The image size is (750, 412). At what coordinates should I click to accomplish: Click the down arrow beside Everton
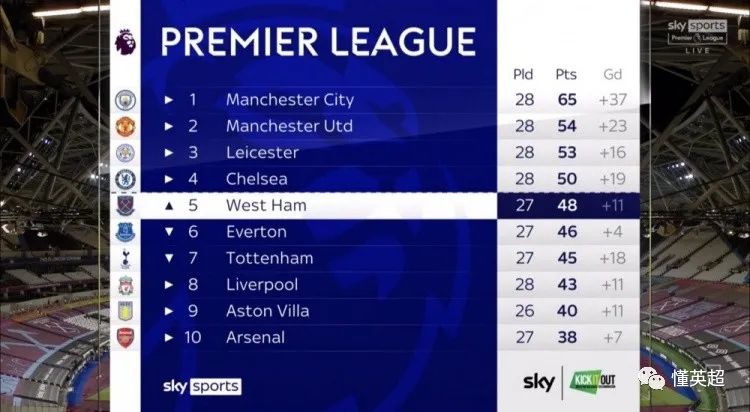click(168, 232)
